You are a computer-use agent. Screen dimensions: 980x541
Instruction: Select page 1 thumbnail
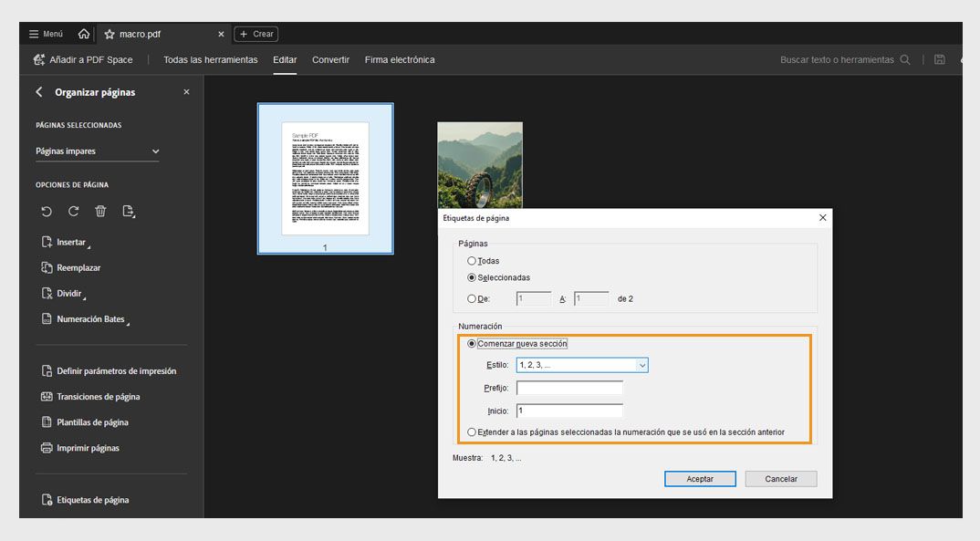point(326,179)
